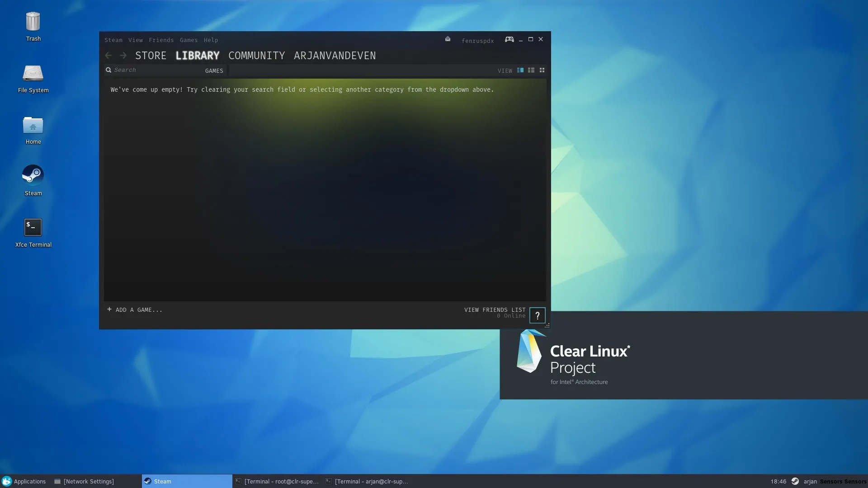Click the Help menu item
Viewport: 868px width, 488px height.
click(210, 40)
